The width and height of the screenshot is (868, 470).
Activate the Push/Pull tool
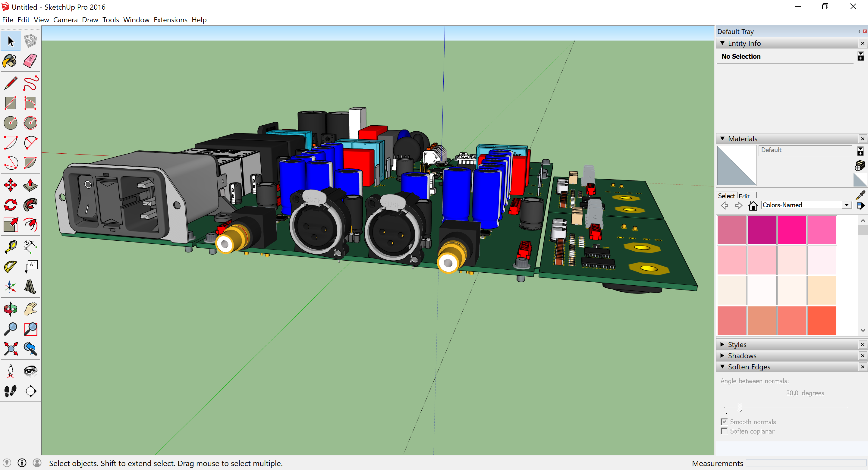[x=30, y=185]
